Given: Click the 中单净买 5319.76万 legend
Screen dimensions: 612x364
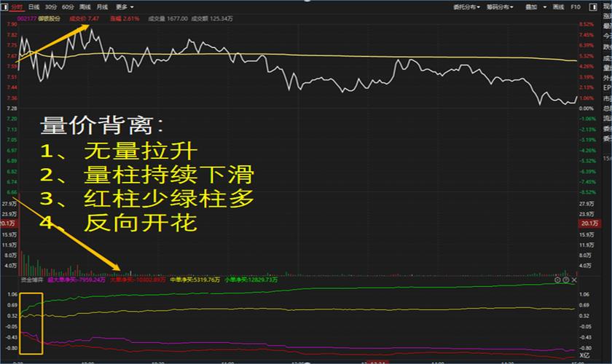Looking at the screenshot, I should point(195,280).
